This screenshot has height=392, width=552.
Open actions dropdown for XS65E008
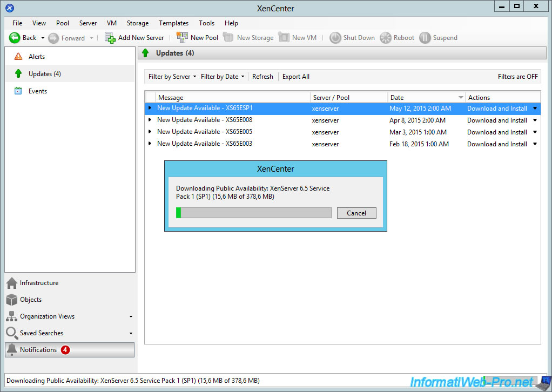[535, 120]
